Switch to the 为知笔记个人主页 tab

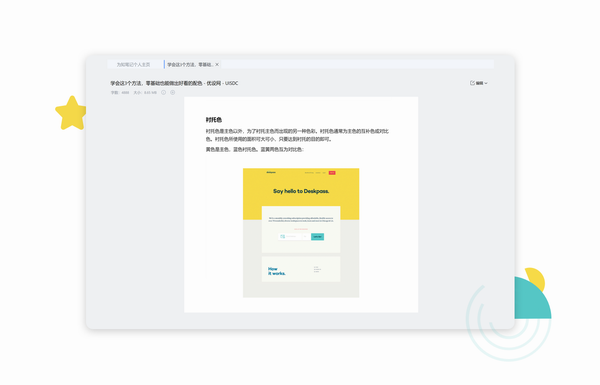(133, 64)
